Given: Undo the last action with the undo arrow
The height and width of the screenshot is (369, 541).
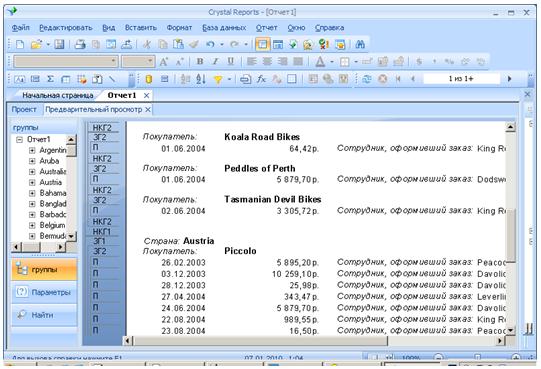Looking at the screenshot, I should pyautogui.click(x=210, y=45).
